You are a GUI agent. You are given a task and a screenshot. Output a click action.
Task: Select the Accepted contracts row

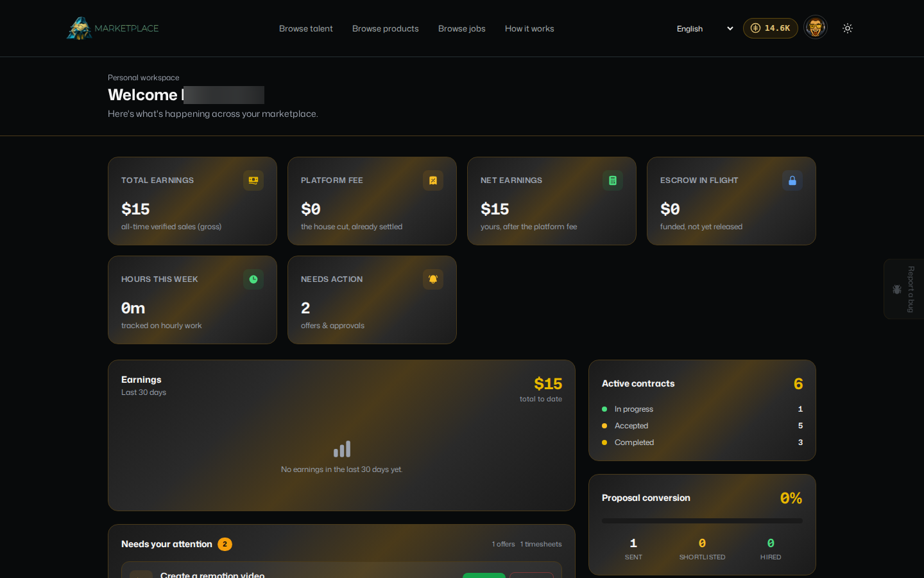pos(702,426)
